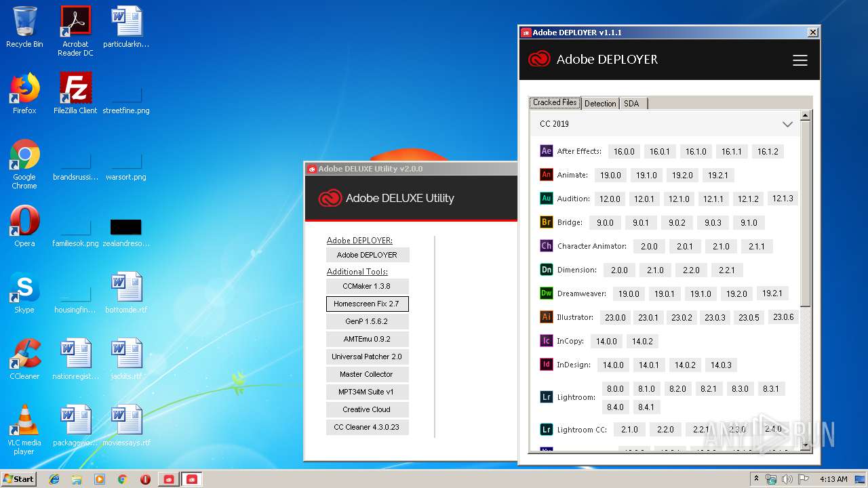Select Animate version 19.2.1
This screenshot has width=868, height=488.
coord(718,176)
